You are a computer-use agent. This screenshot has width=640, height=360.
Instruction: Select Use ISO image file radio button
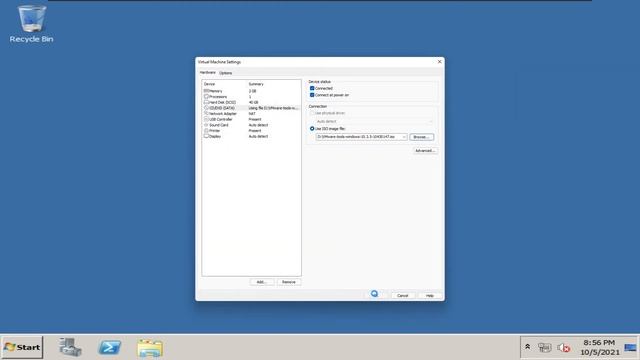312,129
